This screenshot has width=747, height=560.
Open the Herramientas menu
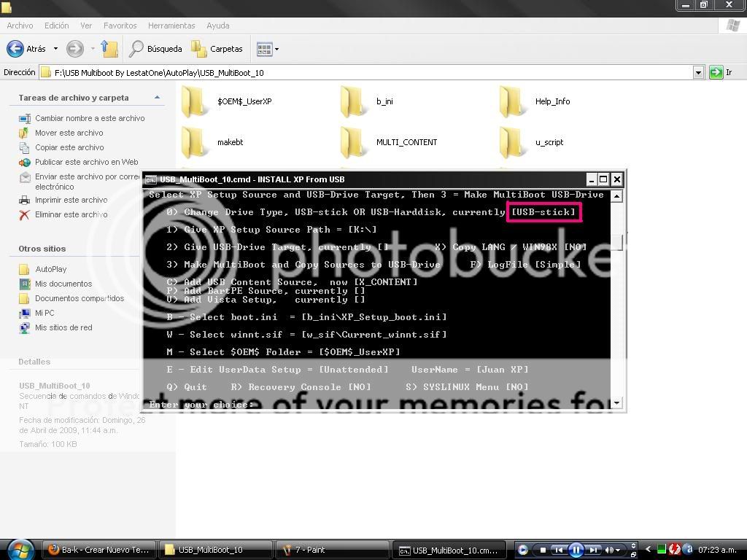(171, 26)
